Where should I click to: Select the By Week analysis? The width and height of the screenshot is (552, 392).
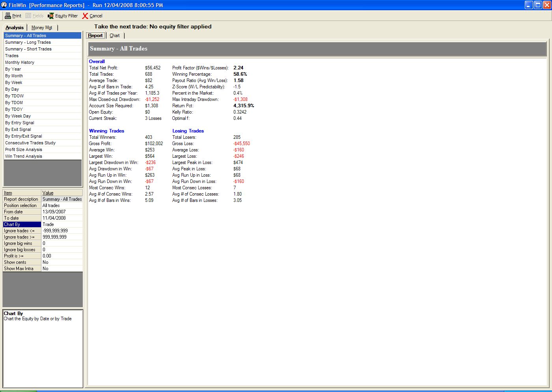point(43,82)
